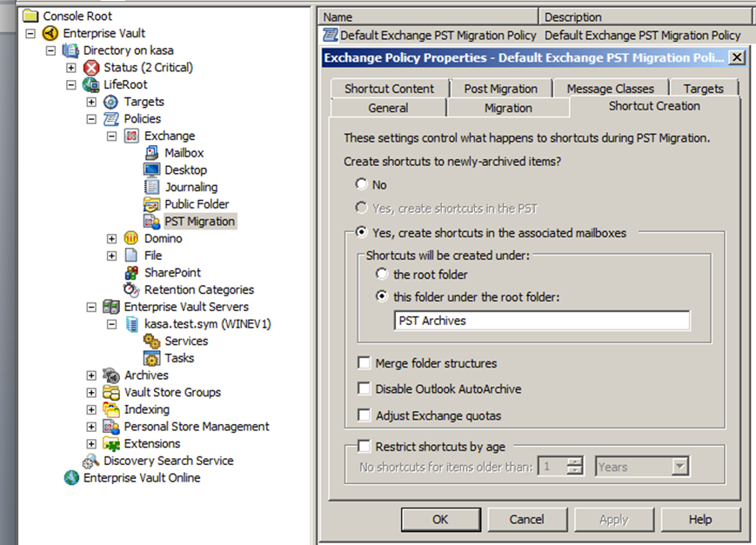
Task: Expand the Status (2 Critical) node
Action: point(70,68)
